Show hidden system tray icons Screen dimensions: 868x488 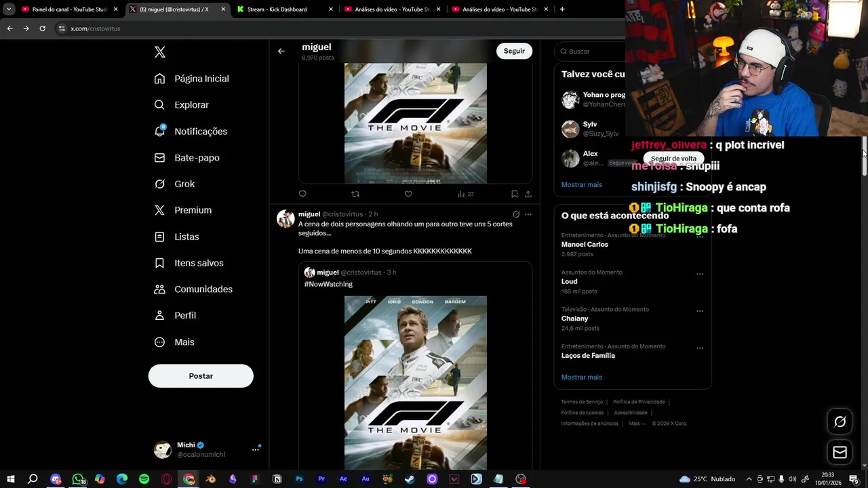click(749, 479)
